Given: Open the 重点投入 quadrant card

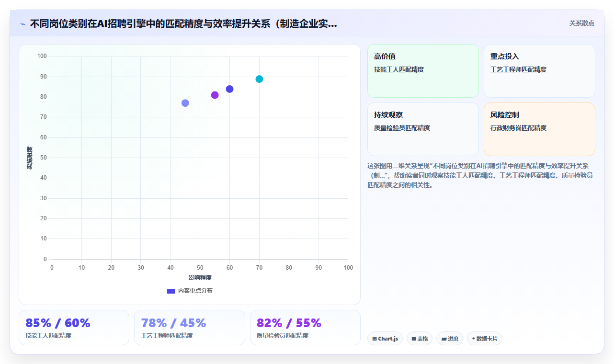Looking at the screenshot, I should click(539, 71).
